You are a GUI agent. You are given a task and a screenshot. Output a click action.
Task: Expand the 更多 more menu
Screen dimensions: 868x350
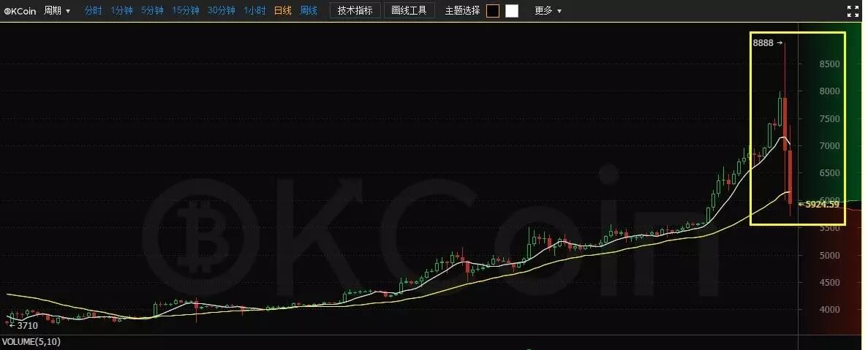(x=548, y=10)
